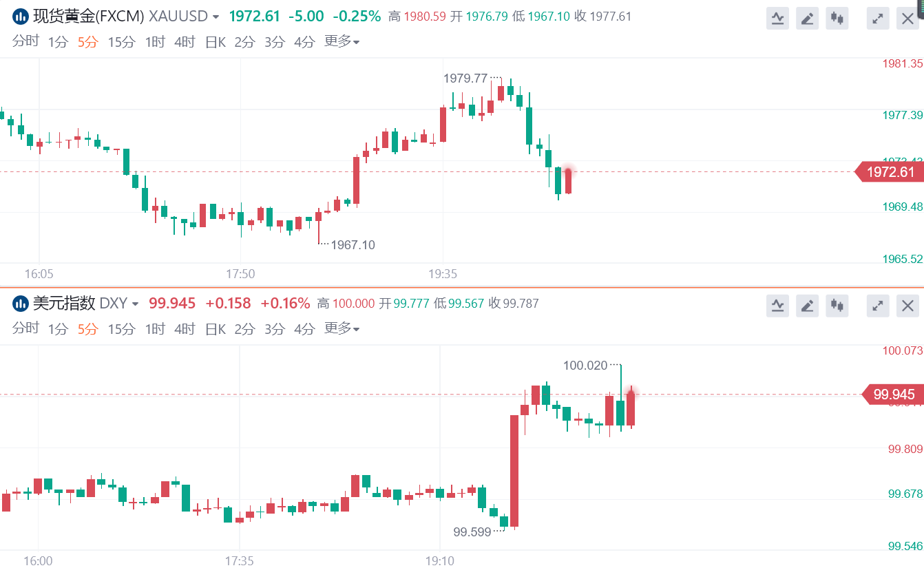The image size is (924, 568).
Task: Expand 更多 timeframes on the DXY chart
Action: coord(342,328)
